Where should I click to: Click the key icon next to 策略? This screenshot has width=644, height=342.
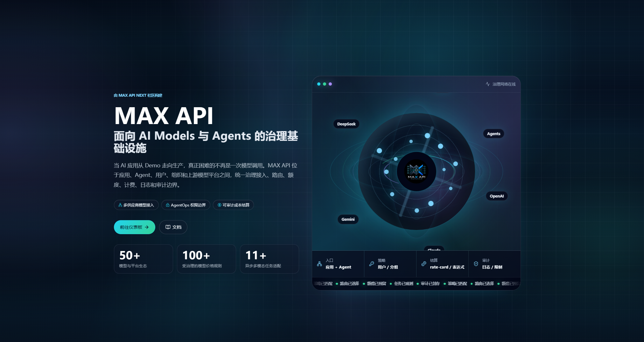click(372, 264)
